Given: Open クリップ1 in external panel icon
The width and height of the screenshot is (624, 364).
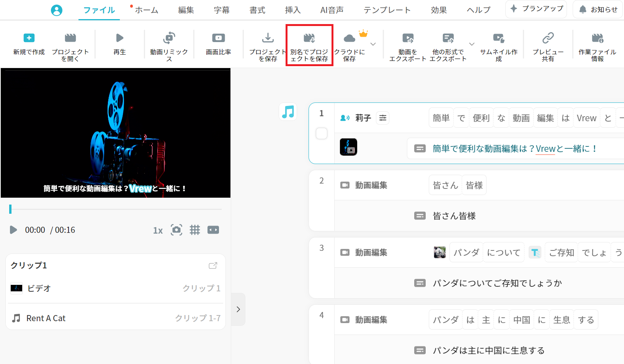Looking at the screenshot, I should tap(213, 265).
